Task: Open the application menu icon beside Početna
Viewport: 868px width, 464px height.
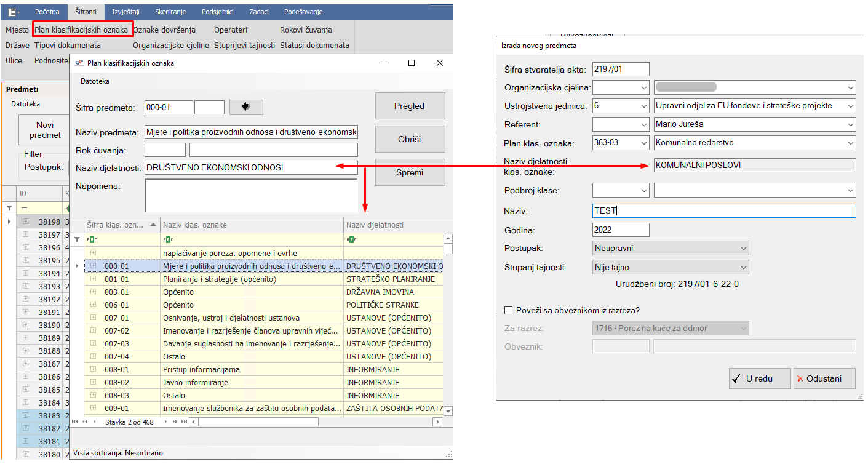Action: (14, 12)
